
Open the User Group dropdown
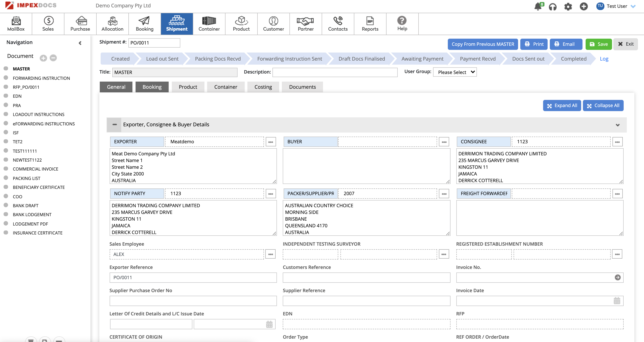pos(455,72)
